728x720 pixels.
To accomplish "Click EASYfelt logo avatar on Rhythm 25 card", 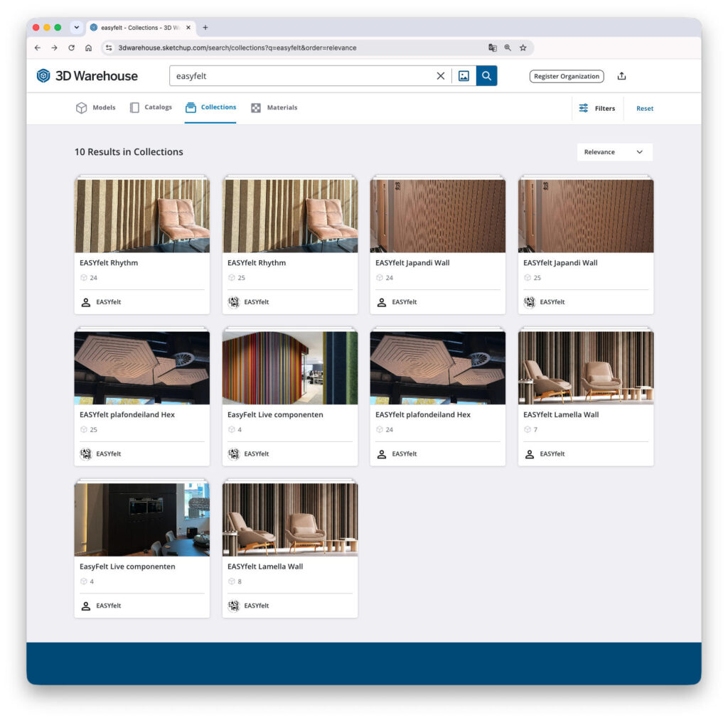I will pos(233,302).
